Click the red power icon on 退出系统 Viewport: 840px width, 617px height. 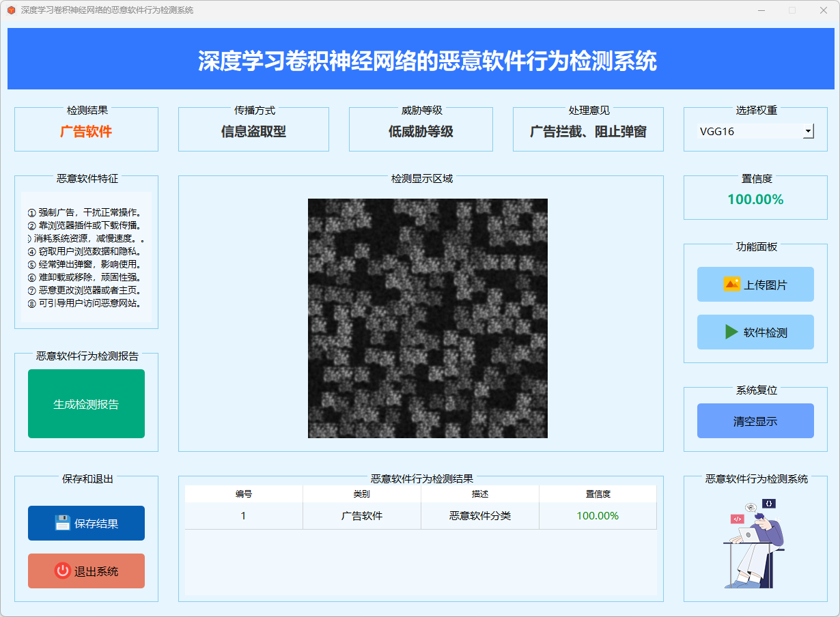pyautogui.click(x=63, y=571)
